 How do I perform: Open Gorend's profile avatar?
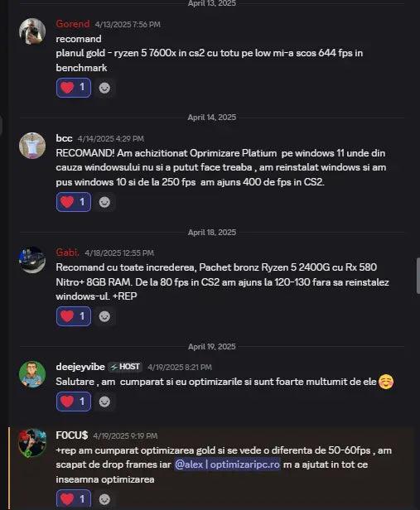tap(32, 31)
